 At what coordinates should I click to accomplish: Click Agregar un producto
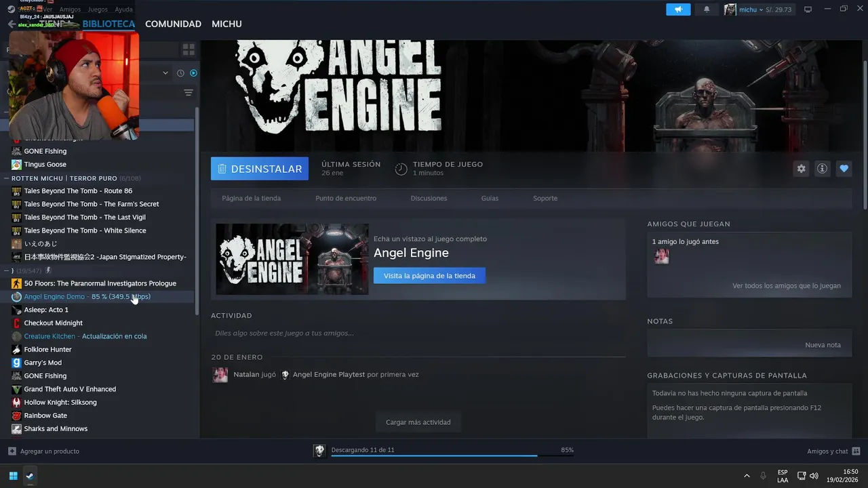coord(43,451)
